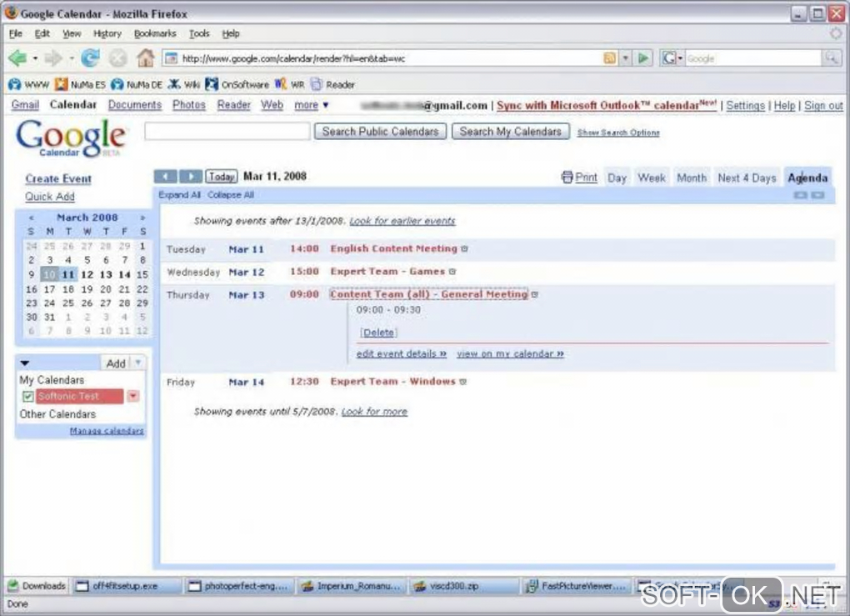The image size is (850, 616).
Task: Go to previous date range arrow button
Action: (165, 176)
